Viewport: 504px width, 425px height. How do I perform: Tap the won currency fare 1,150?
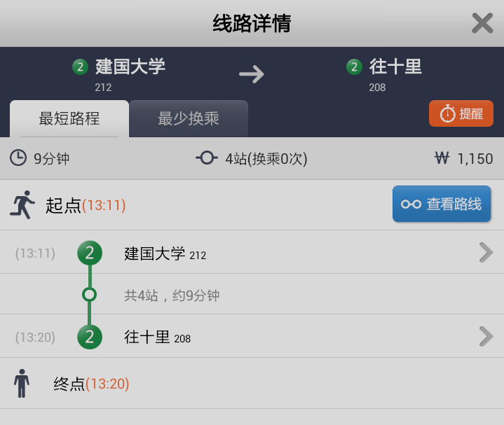(x=464, y=159)
